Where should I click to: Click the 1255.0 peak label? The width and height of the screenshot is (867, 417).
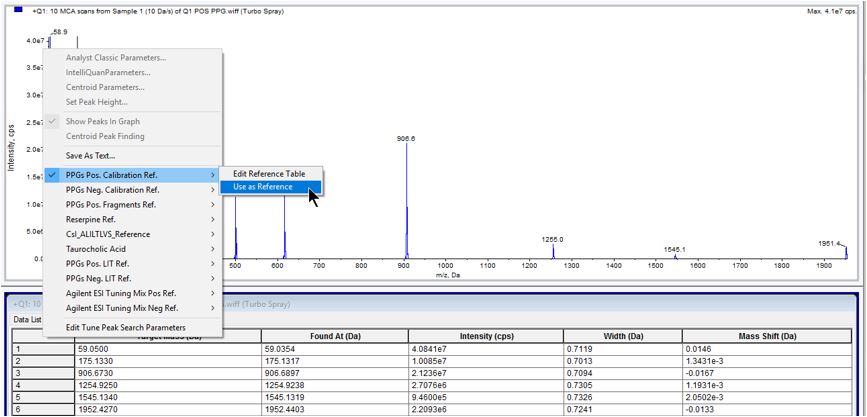pyautogui.click(x=552, y=239)
